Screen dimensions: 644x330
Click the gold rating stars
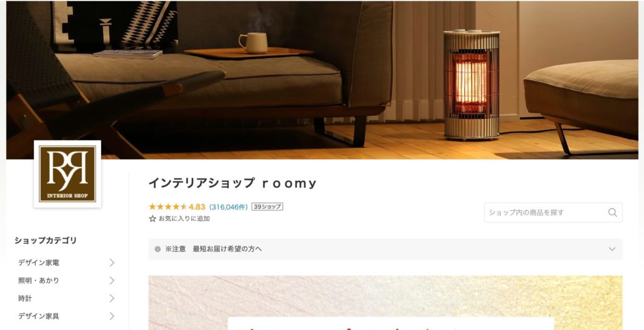click(x=168, y=207)
